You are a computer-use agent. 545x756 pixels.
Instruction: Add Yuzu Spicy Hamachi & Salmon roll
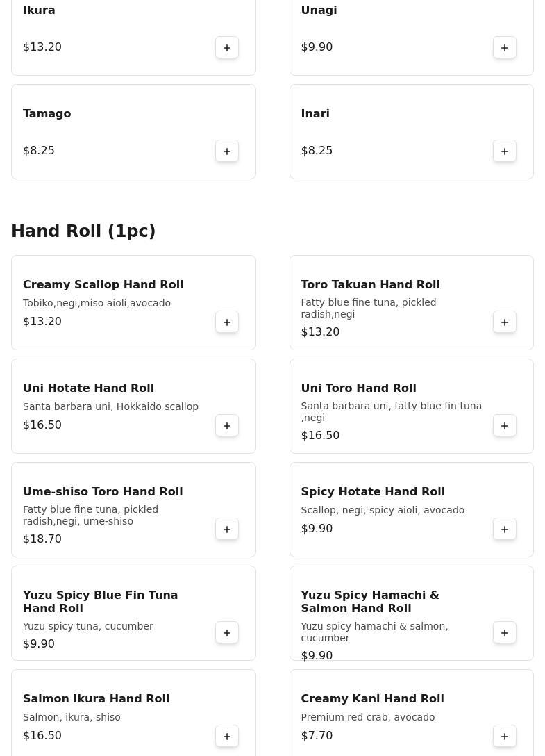pos(505,632)
